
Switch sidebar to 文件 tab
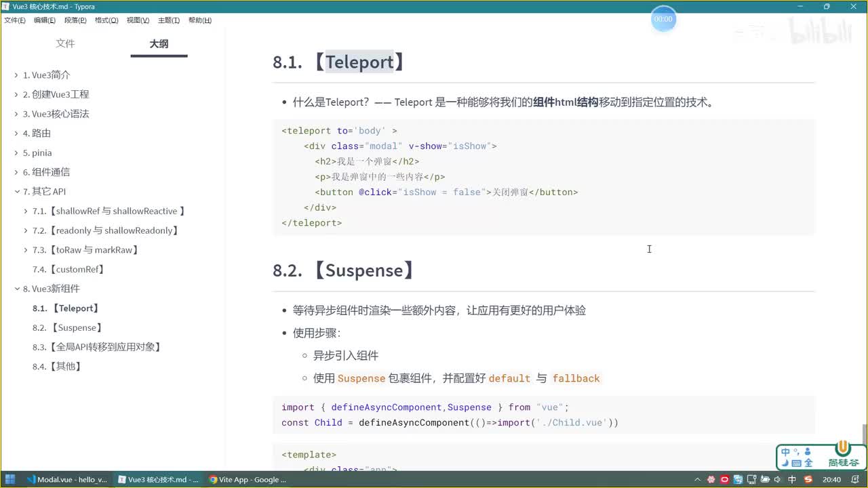(65, 43)
